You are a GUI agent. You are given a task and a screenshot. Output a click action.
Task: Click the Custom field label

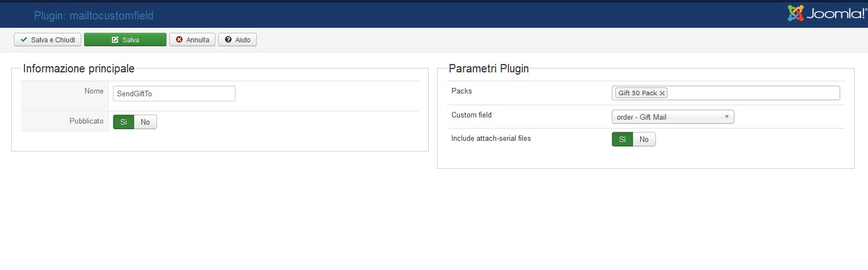click(472, 115)
